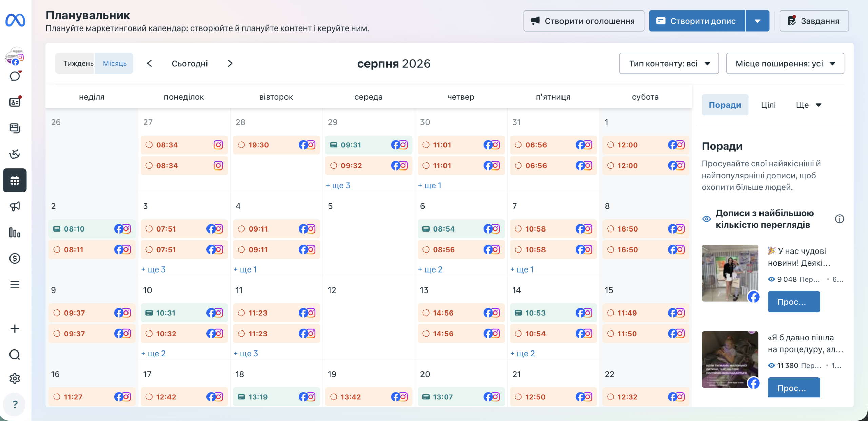Screen dimensions: 868x421
Task: Open the handshake partnerships icon in sidebar
Action: (15, 154)
